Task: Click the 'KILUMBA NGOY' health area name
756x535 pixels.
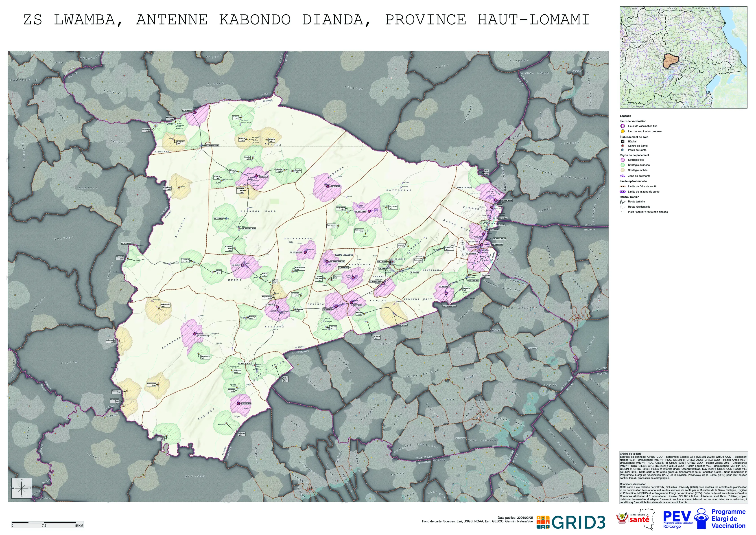Action: point(417,299)
